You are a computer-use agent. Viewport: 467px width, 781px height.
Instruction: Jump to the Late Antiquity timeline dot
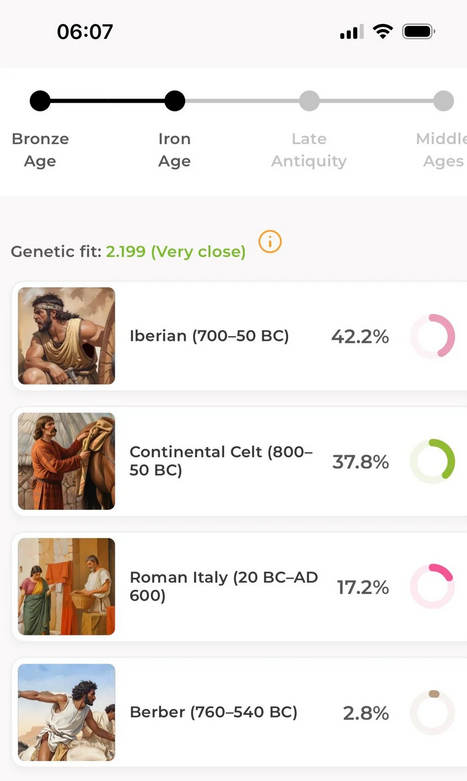pyautogui.click(x=309, y=101)
